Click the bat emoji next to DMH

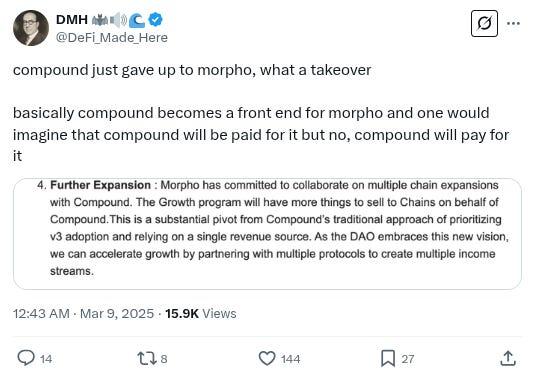(x=100, y=20)
